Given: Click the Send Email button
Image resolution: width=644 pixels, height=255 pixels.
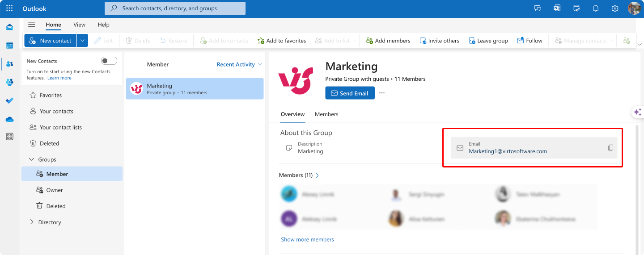Looking at the screenshot, I should pos(350,93).
